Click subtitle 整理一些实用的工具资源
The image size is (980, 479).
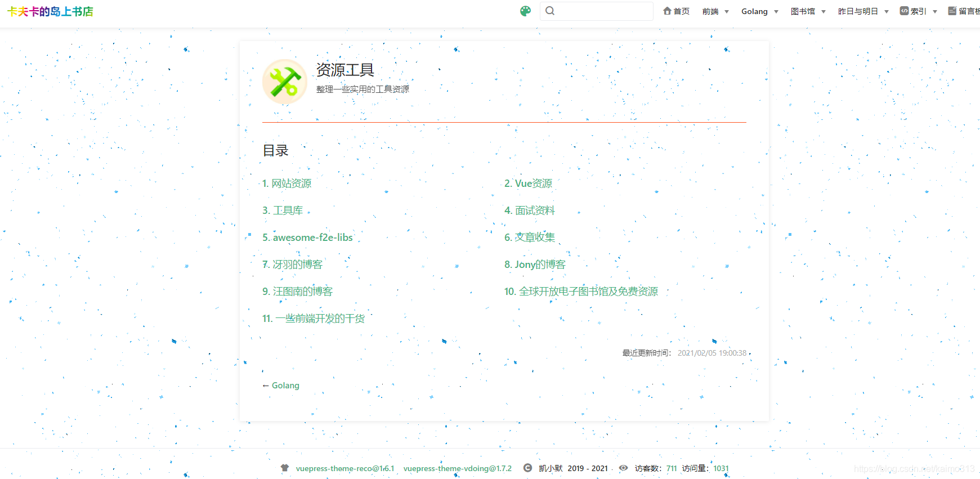click(x=363, y=89)
